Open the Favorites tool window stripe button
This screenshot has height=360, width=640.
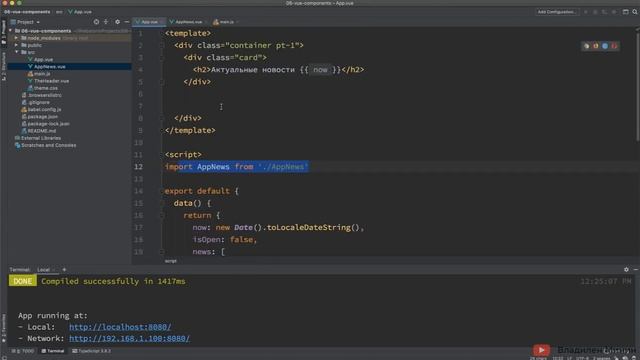point(4,328)
